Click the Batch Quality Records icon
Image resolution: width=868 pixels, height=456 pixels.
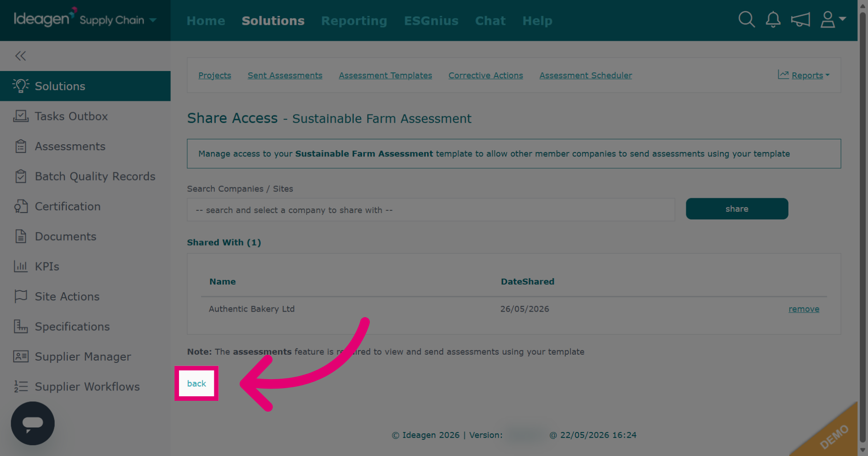coord(21,176)
